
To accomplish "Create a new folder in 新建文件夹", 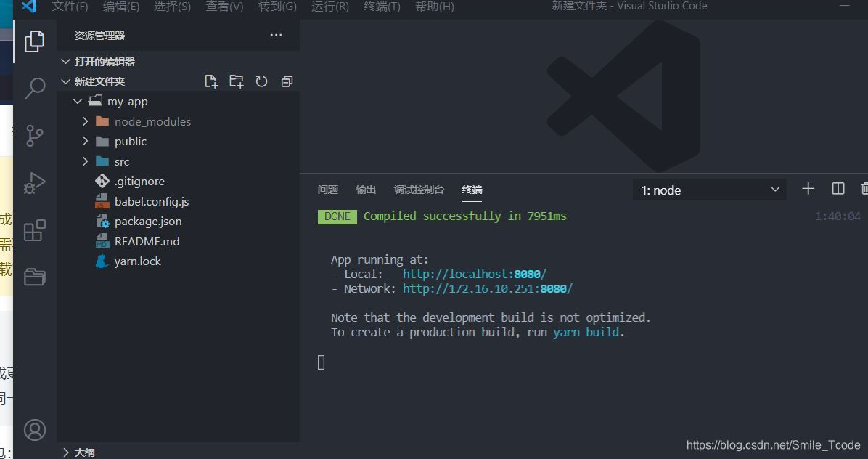I will click(x=237, y=81).
